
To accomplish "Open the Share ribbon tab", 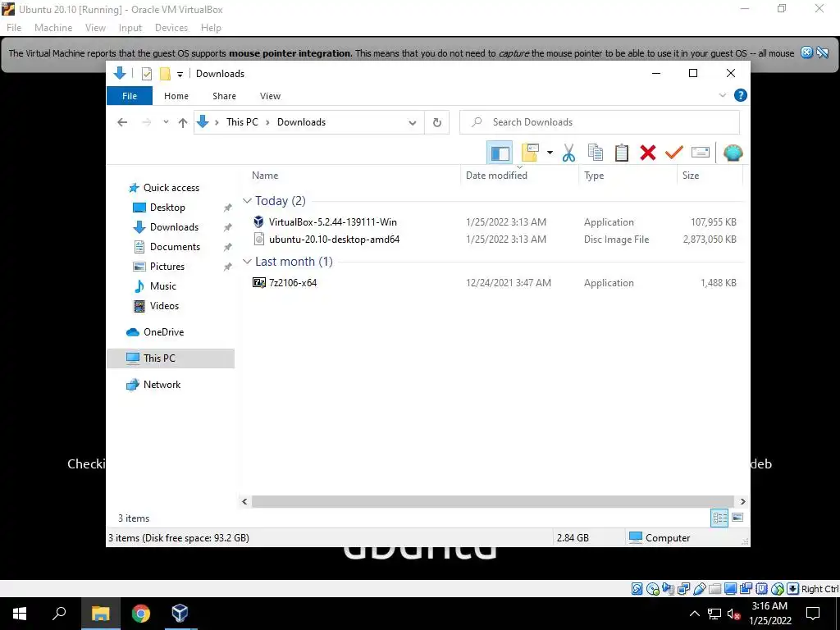I will click(224, 96).
